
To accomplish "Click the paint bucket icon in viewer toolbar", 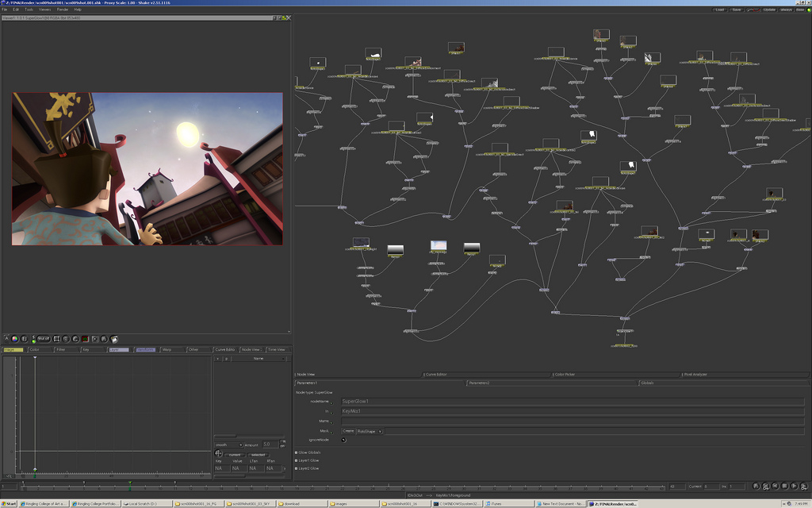I will (x=114, y=339).
